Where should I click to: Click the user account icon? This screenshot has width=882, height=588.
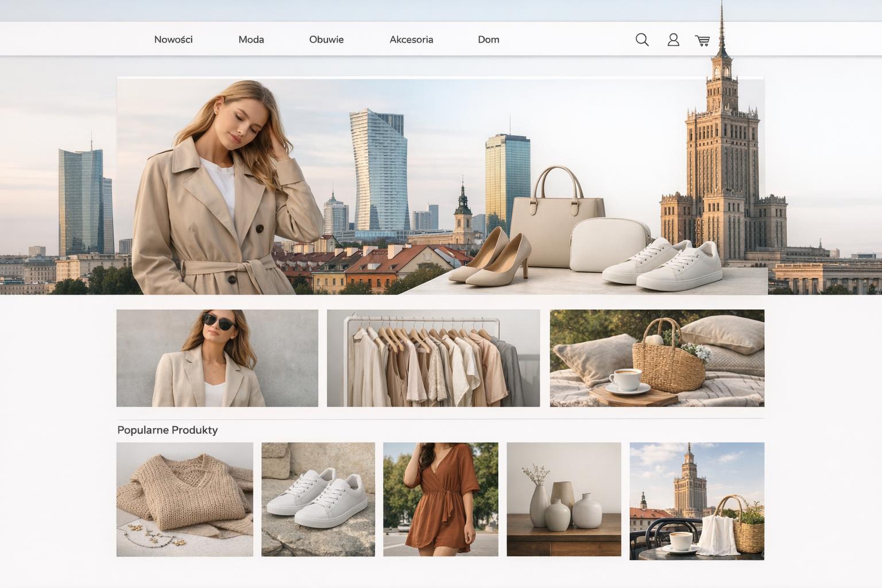(673, 40)
